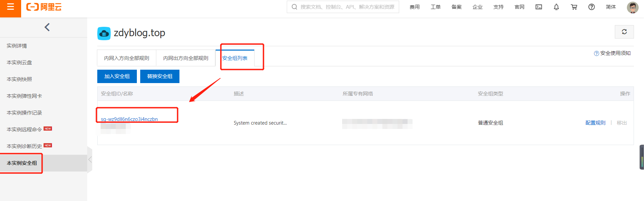
Task: Switch to 内网入方向全部规则 tab
Action: (x=126, y=58)
